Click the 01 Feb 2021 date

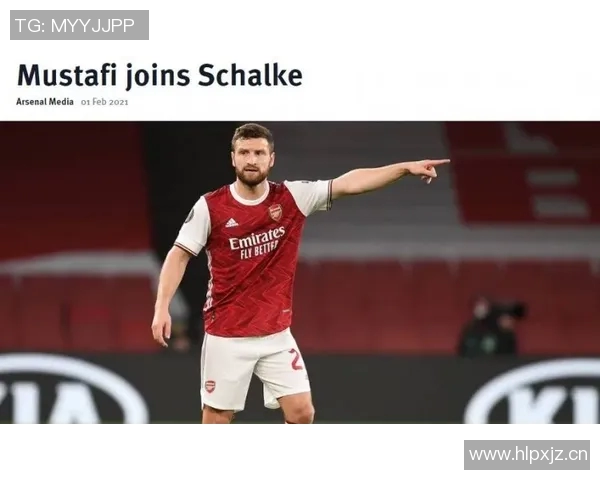point(104,102)
